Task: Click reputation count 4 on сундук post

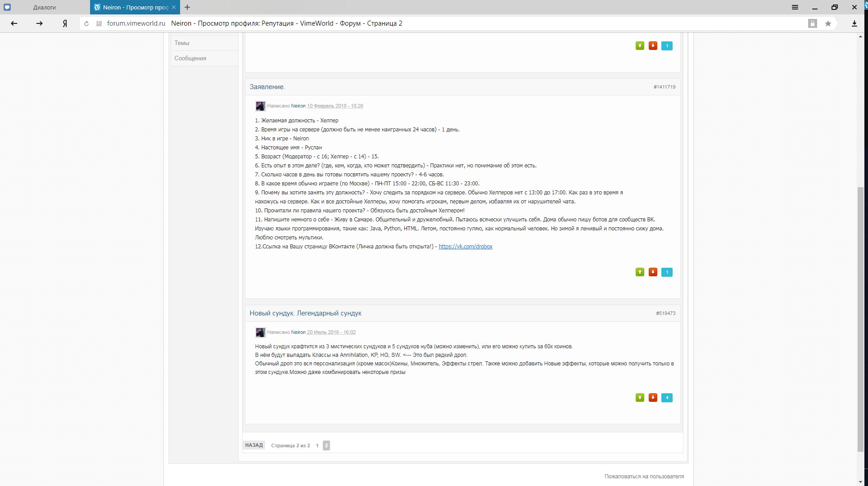Action: pos(667,397)
